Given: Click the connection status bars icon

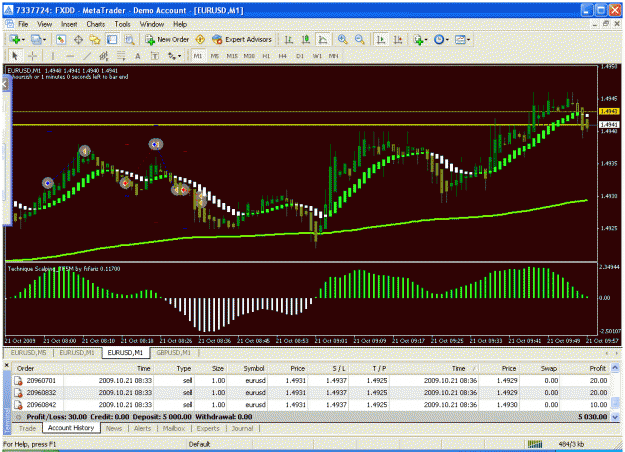Looking at the screenshot, I should (x=535, y=444).
